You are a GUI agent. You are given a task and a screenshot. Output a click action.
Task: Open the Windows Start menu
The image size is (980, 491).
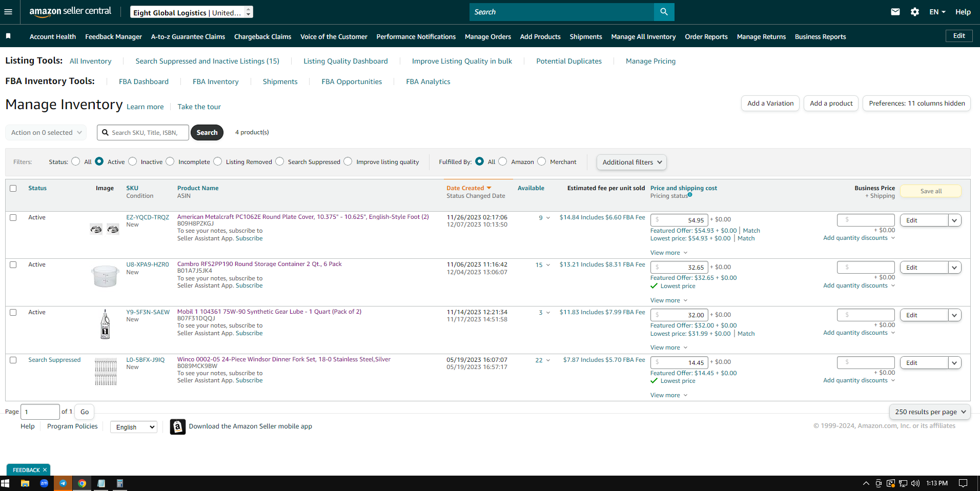[5, 483]
